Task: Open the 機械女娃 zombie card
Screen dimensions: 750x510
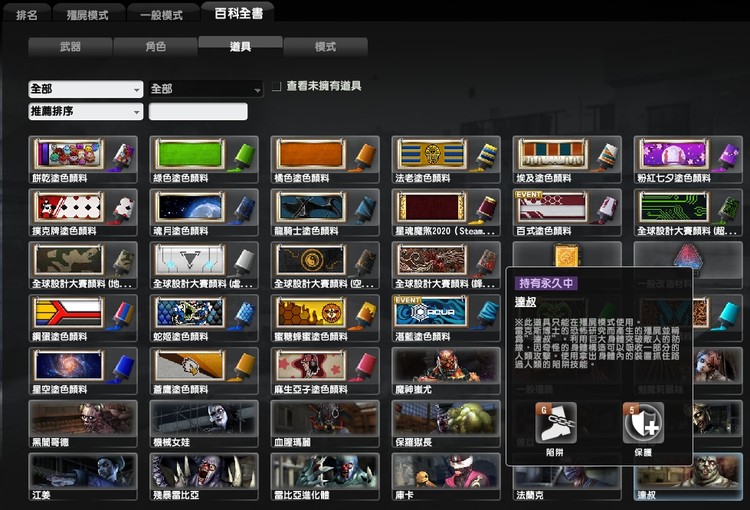Action: pyautogui.click(x=204, y=424)
